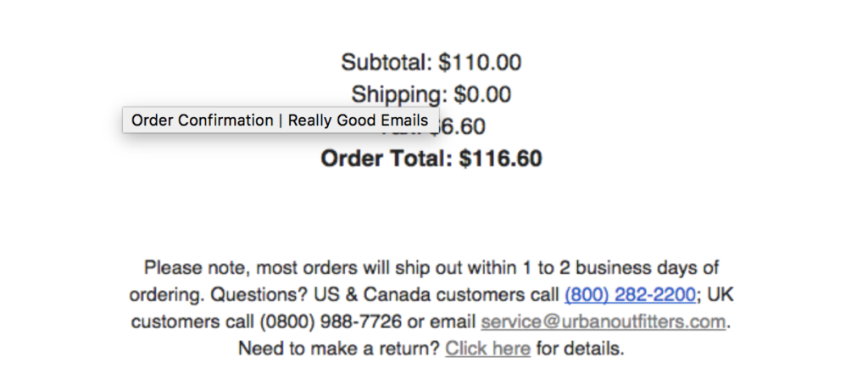Click the (800) 282-2200 phone link

click(630, 294)
